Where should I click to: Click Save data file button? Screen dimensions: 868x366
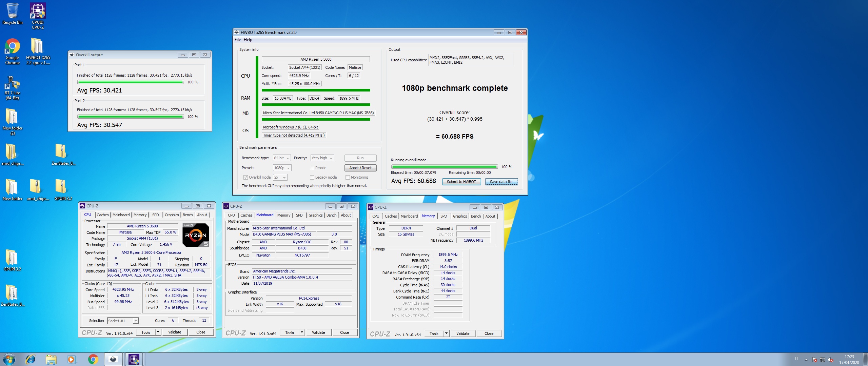tap(501, 182)
